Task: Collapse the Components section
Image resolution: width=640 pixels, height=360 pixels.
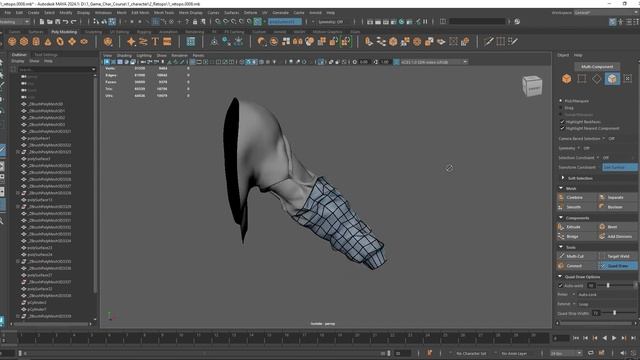Action: coord(560,218)
